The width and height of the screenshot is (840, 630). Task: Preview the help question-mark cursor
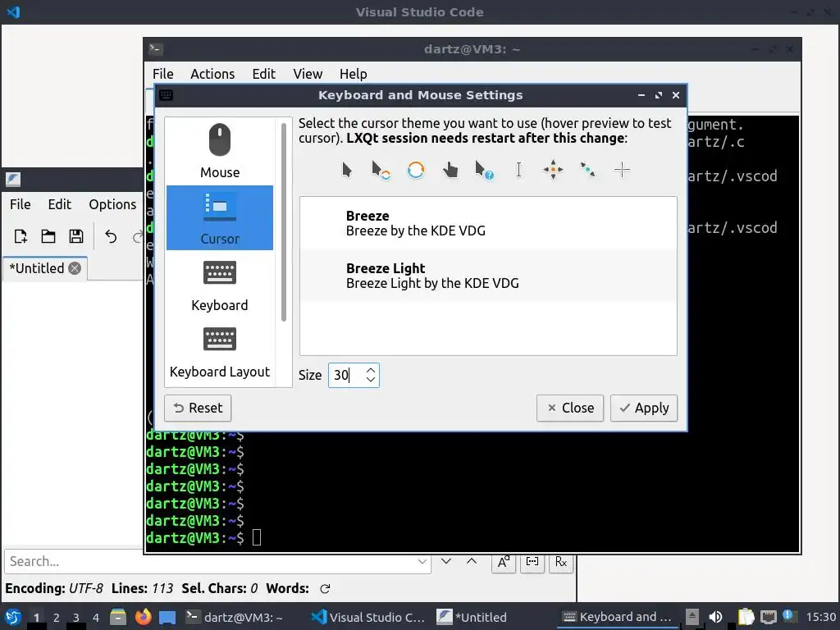pyautogui.click(x=484, y=171)
